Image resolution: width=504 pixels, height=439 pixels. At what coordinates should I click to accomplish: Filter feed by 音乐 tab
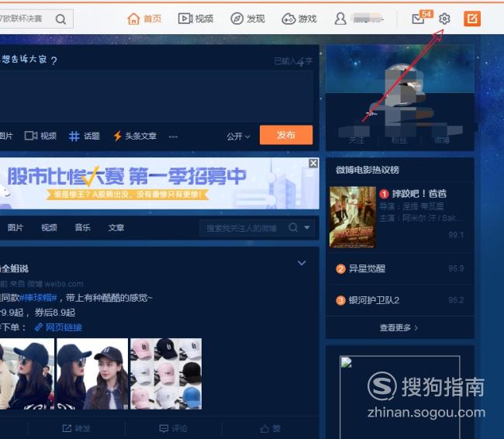83,228
